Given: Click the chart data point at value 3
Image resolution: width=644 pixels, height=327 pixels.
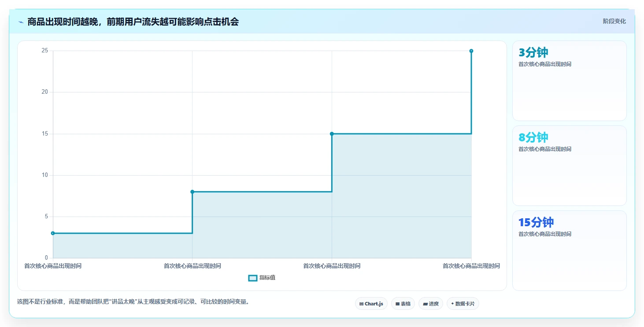Looking at the screenshot, I should click(x=53, y=233).
